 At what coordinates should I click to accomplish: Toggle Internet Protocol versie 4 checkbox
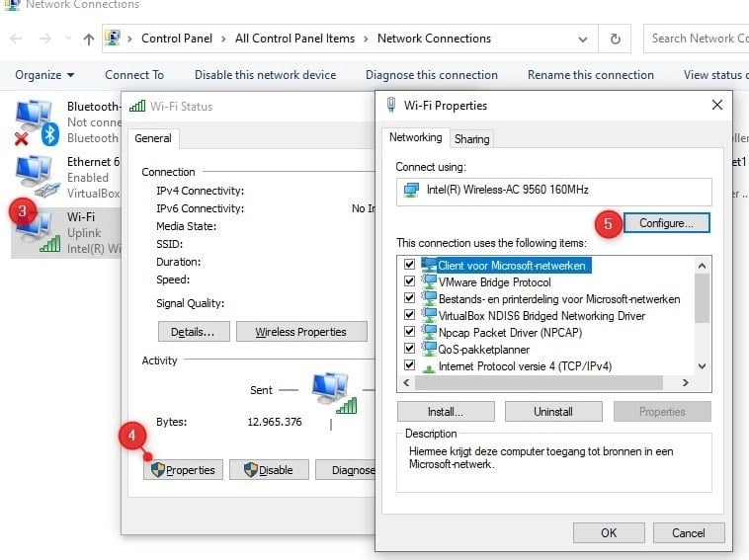coord(409,364)
